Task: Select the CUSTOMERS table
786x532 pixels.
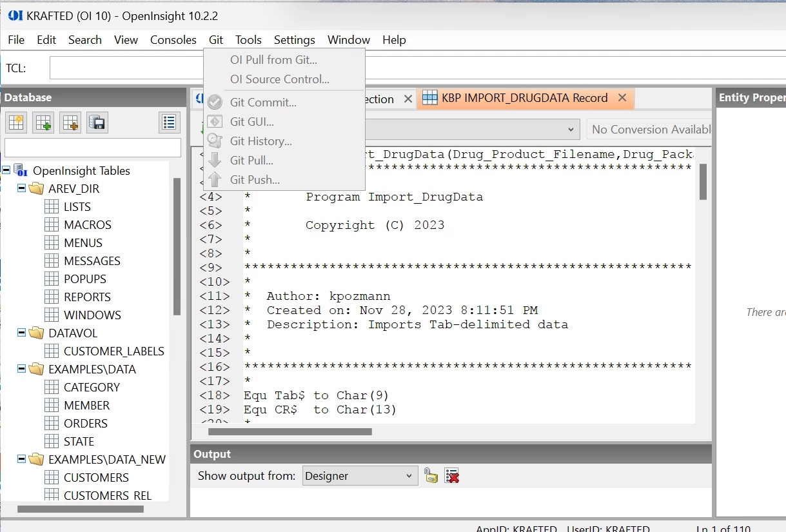Action: coord(96,478)
